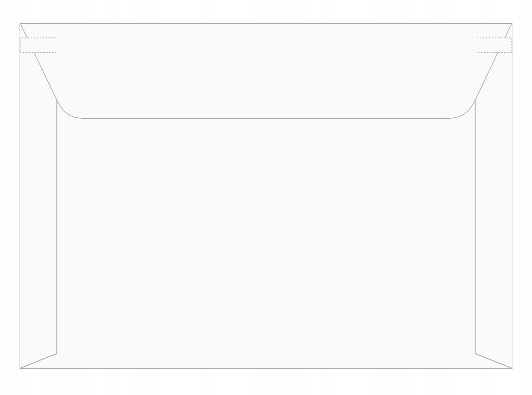Click the envelope's top-right corner

pyautogui.click(x=512, y=24)
